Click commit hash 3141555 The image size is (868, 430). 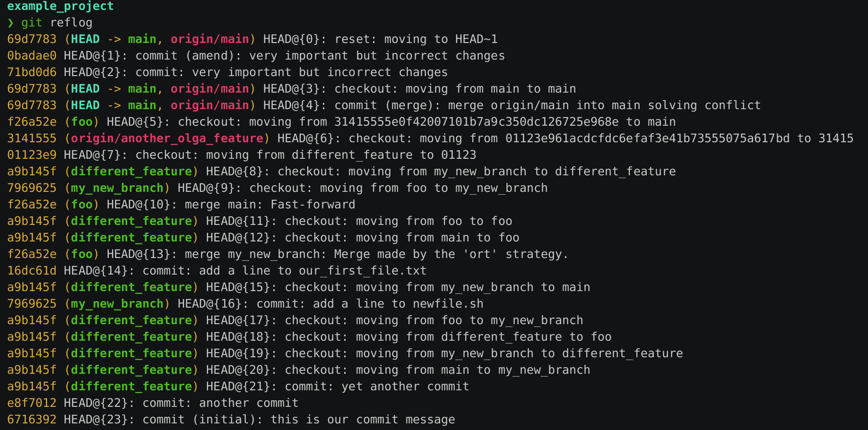click(32, 138)
